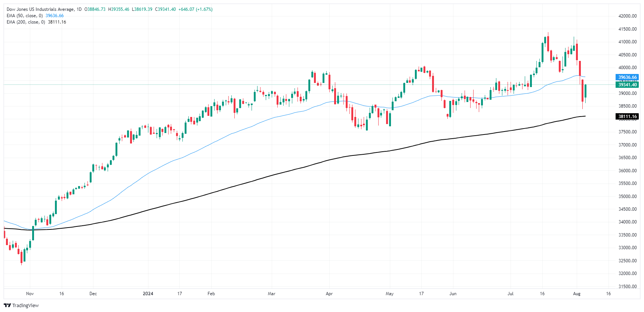Screen dimensions: 644x312
Task: Click the black 38111.16 EMA price label
Action: (627, 117)
